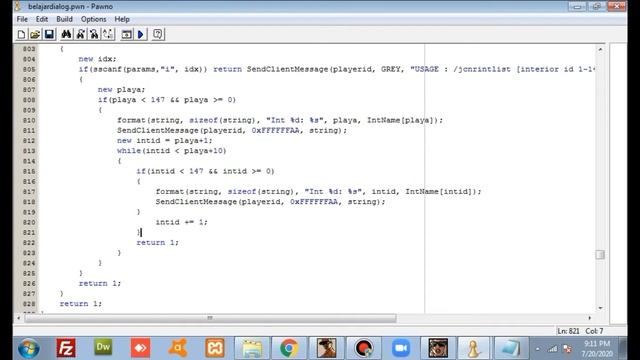Switch to the Pawno chess pawn taskbar icon
Viewport: 640px width, 360px height.
(x=473, y=348)
